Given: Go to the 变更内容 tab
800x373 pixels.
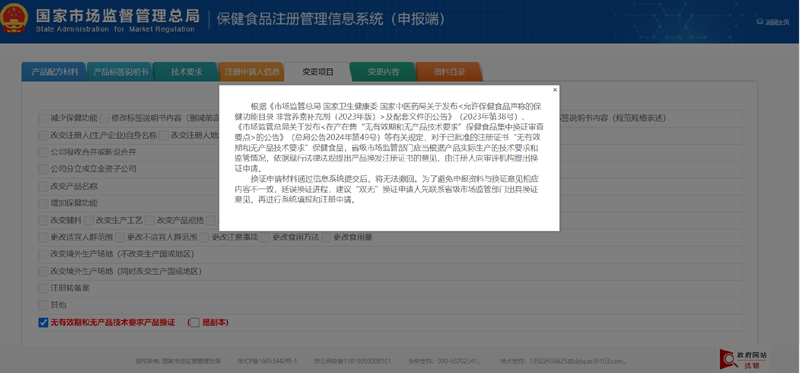Looking at the screenshot, I should 383,72.
